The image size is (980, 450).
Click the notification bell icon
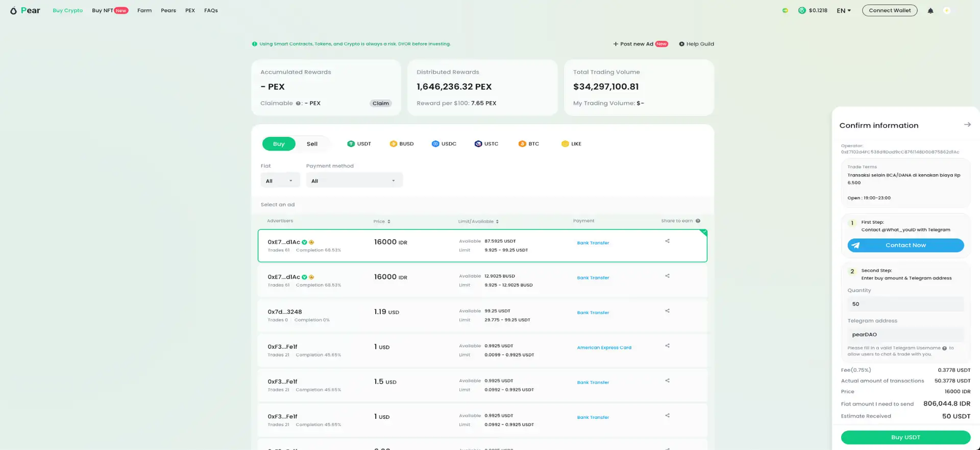[930, 11]
